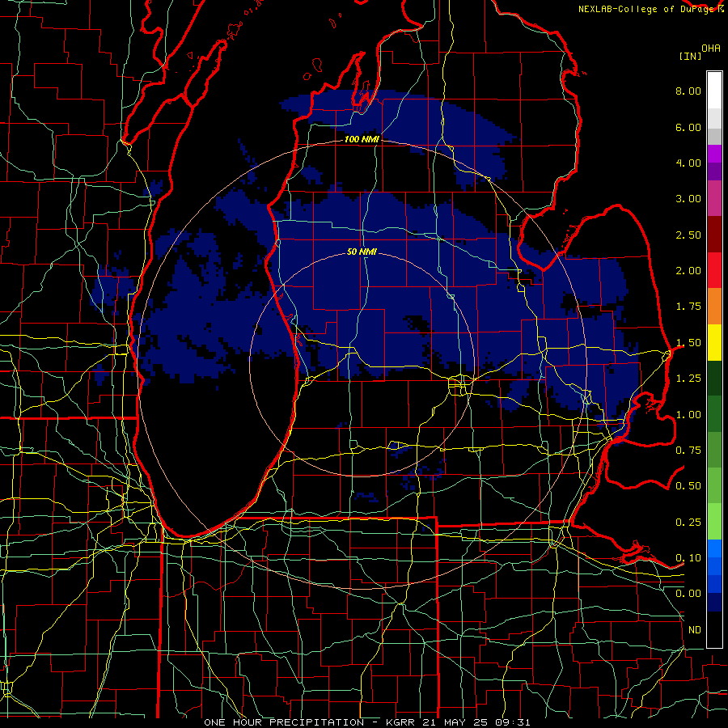Image resolution: width=728 pixels, height=728 pixels.
Task: Select the 1.75 inch legend value
Action: [688, 307]
